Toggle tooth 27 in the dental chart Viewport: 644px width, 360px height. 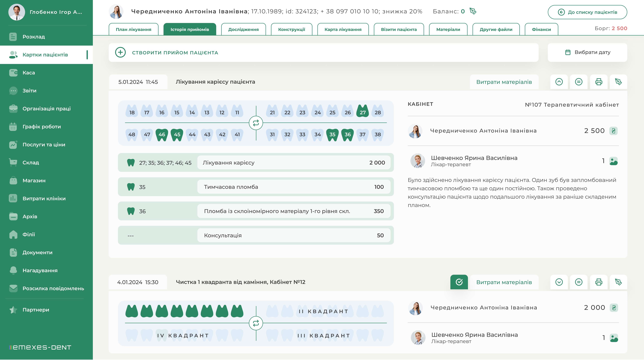pyautogui.click(x=363, y=111)
